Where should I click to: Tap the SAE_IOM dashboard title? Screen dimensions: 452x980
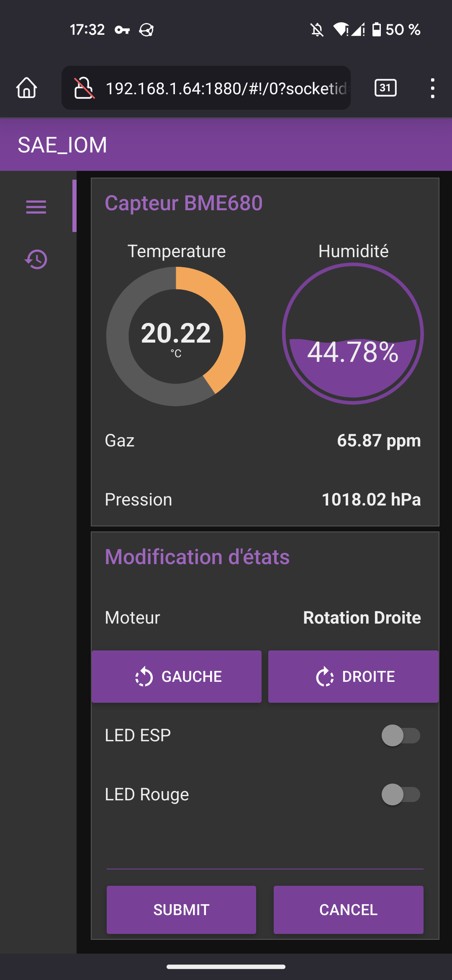pyautogui.click(x=62, y=145)
